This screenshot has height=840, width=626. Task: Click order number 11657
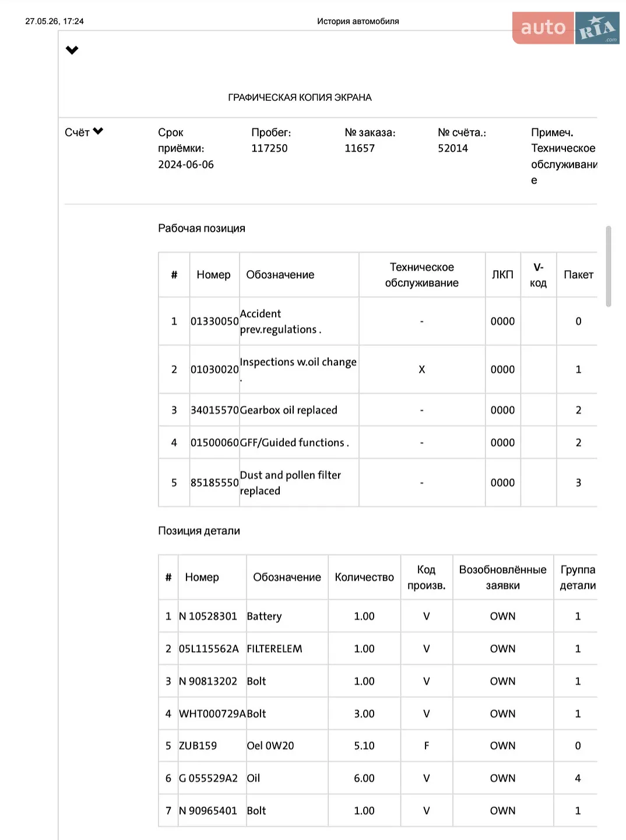pos(360,148)
